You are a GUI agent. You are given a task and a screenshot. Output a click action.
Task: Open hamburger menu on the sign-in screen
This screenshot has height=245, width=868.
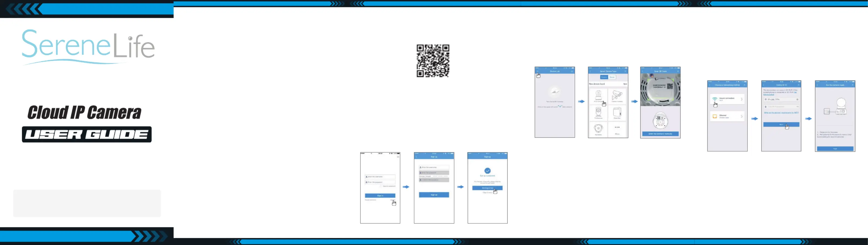click(x=398, y=157)
